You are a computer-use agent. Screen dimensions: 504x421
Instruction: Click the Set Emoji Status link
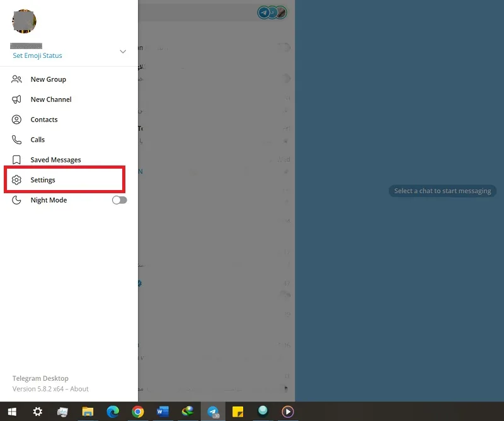[37, 55]
